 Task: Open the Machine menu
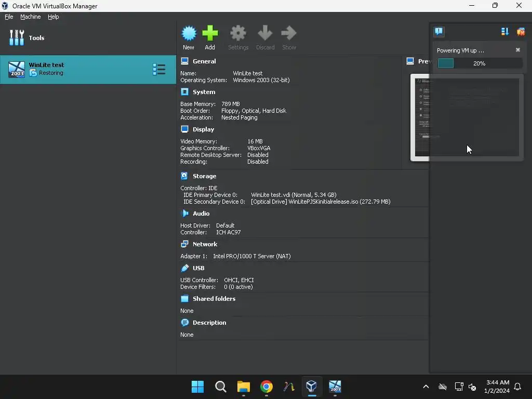(31, 17)
